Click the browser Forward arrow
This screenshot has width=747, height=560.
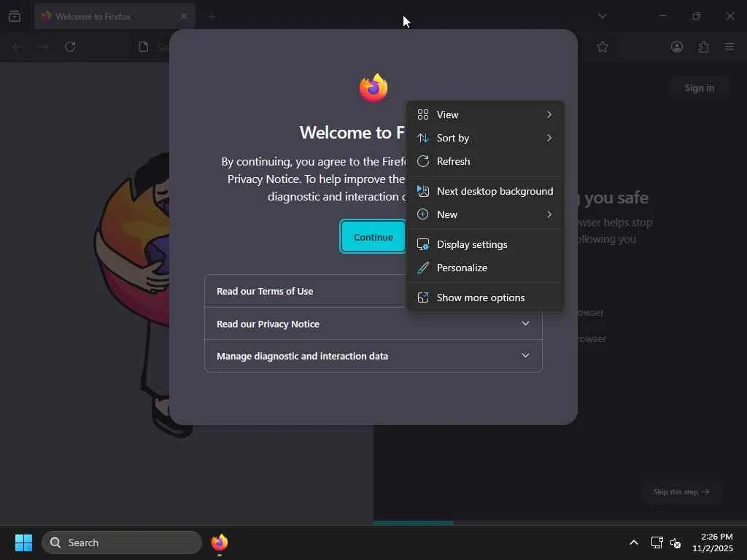click(43, 47)
